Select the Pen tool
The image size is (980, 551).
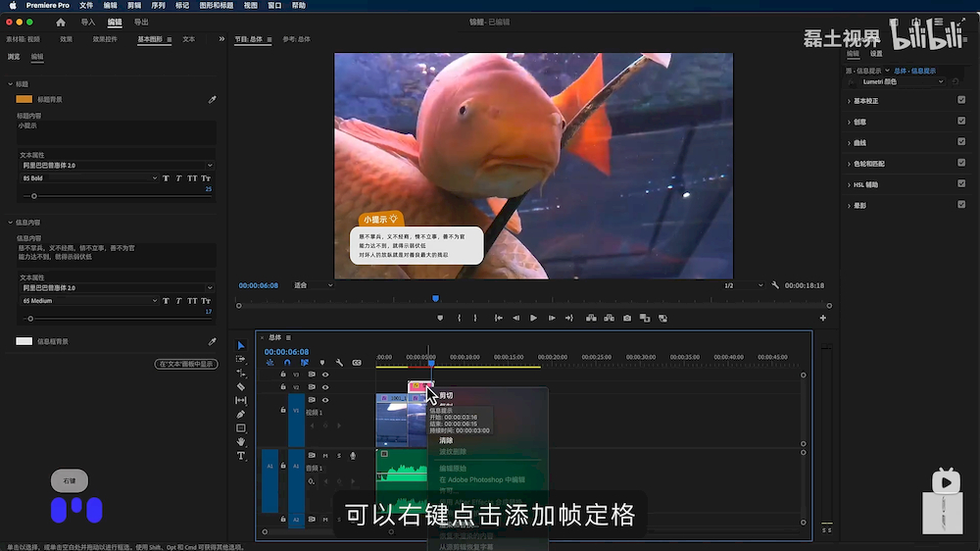(241, 414)
